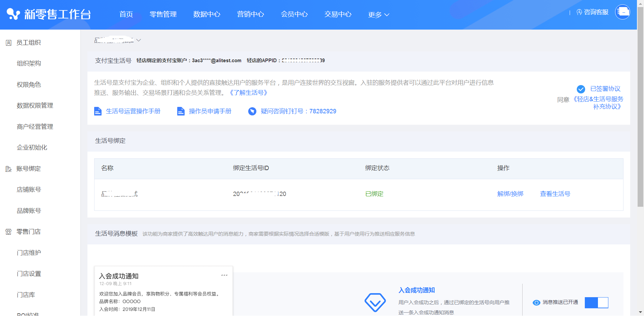Open 数据权限管理
644x316 pixels.
click(x=35, y=106)
